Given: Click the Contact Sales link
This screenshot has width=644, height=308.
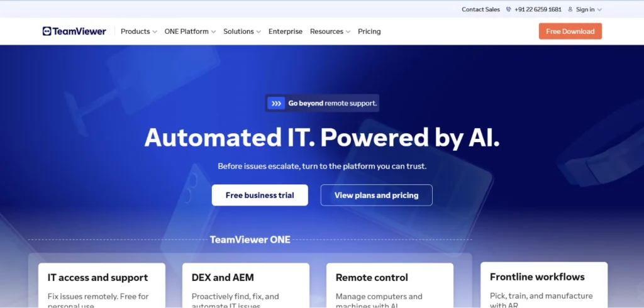Looking at the screenshot, I should pyautogui.click(x=480, y=9).
